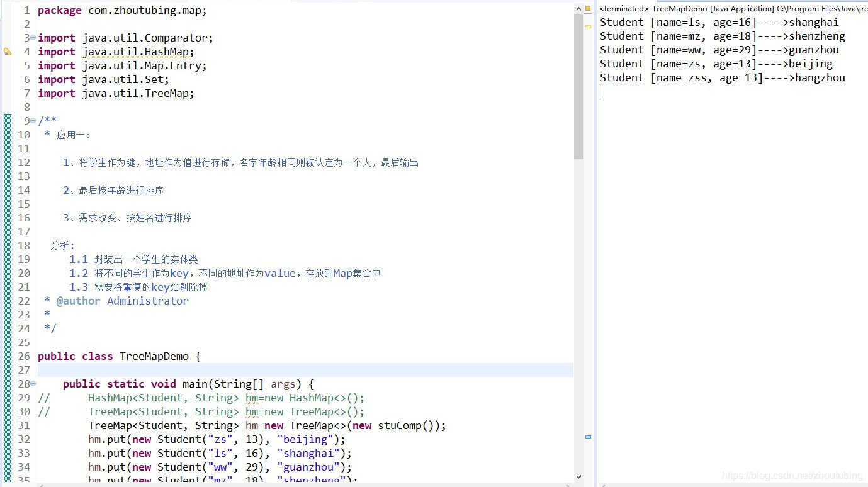The image size is (868, 487).
Task: Click the hm.put line with "guanzhou" in editor
Action: click(220, 467)
